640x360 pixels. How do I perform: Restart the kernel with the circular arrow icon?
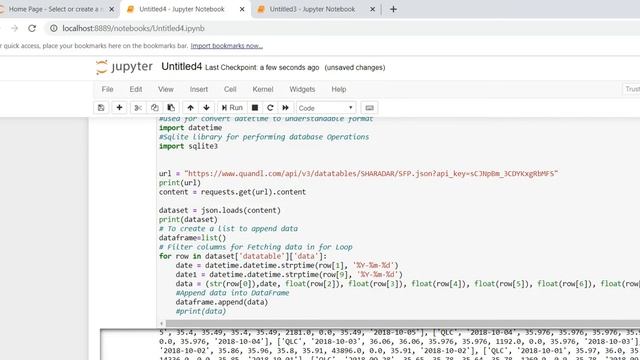(x=270, y=108)
